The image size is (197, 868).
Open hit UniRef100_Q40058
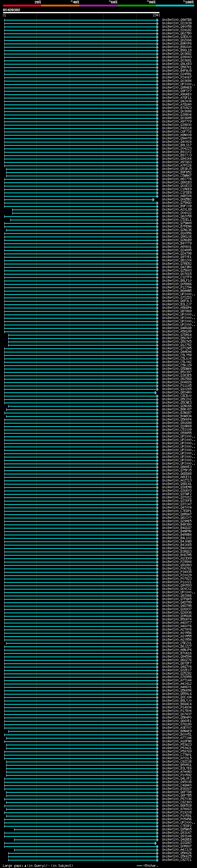tap(177, 26)
